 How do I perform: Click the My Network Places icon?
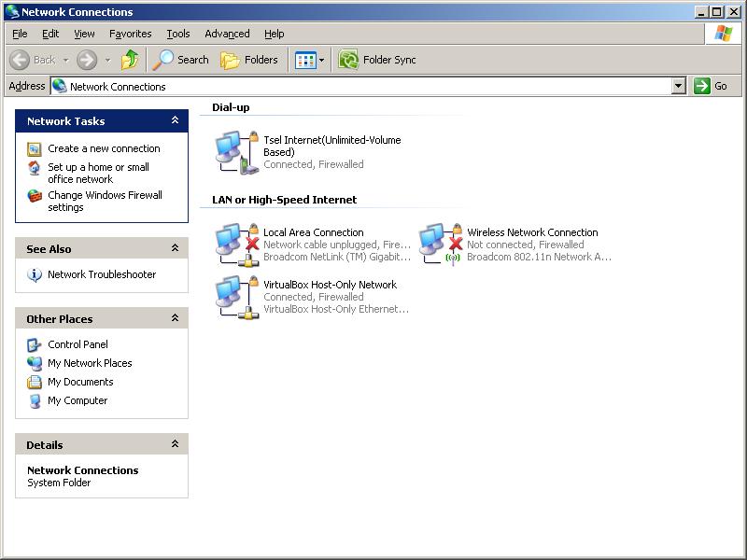pyautogui.click(x=35, y=363)
